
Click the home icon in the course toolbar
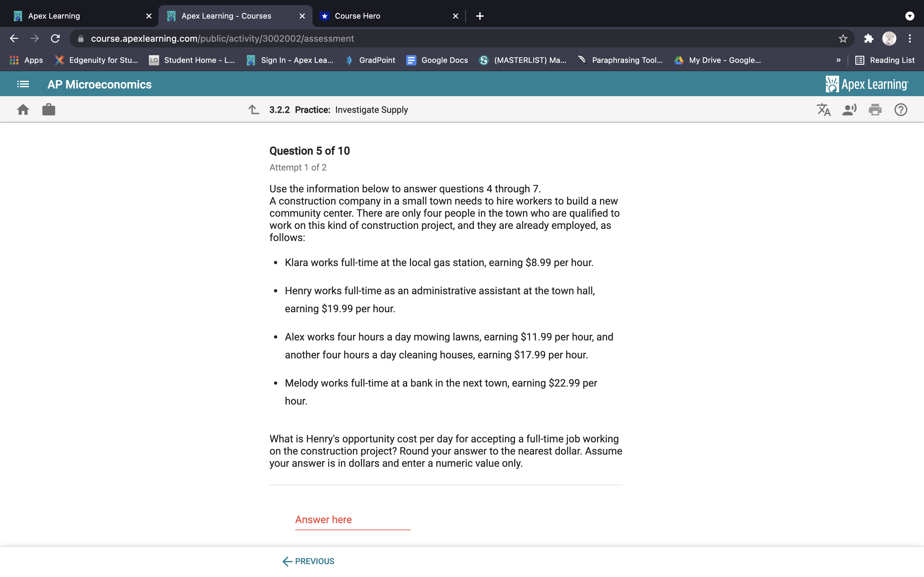click(23, 110)
